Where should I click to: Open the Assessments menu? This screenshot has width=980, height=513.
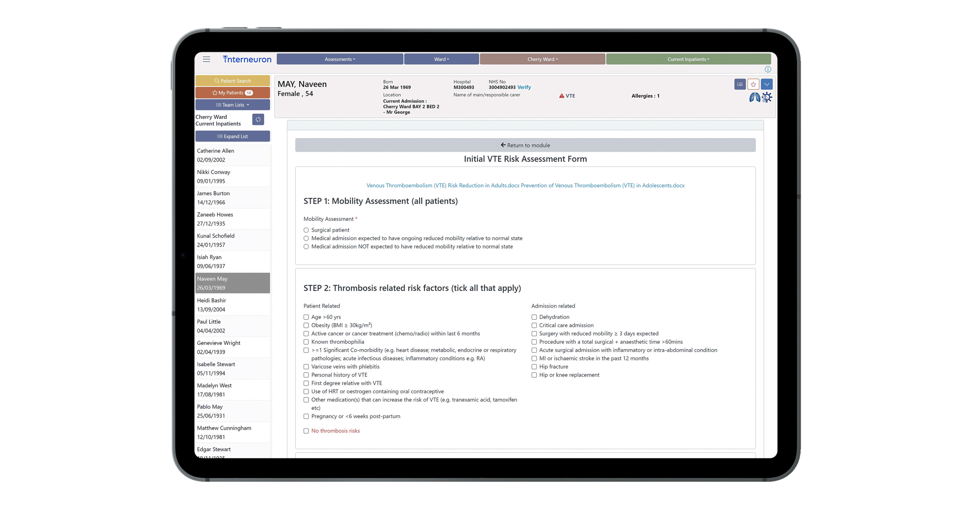coord(339,59)
